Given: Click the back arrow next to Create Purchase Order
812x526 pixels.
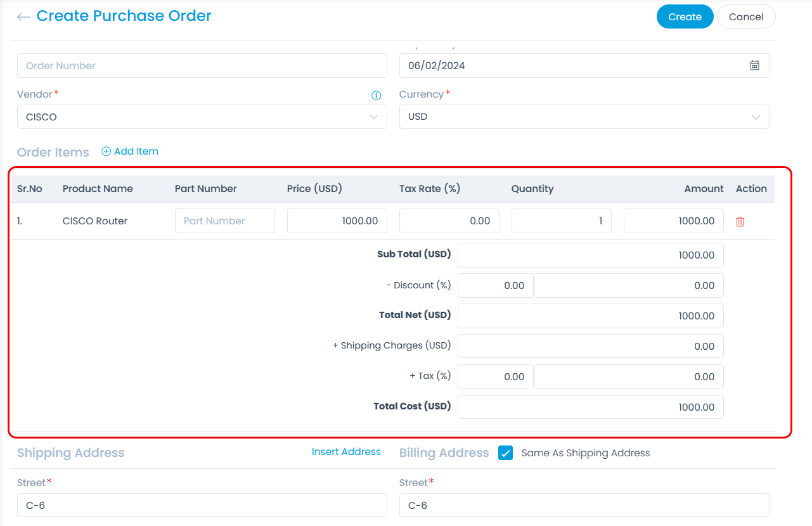Looking at the screenshot, I should click(x=23, y=16).
